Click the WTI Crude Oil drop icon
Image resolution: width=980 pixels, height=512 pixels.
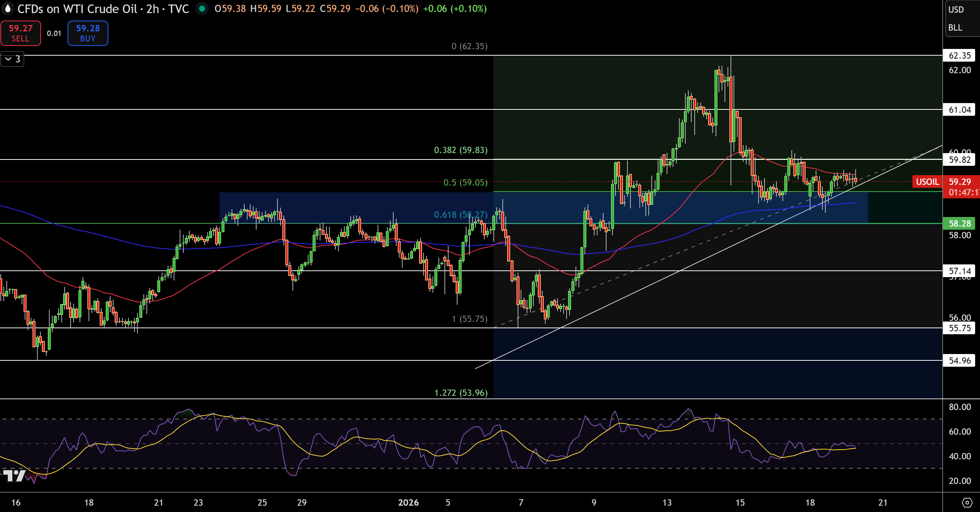[7, 8]
